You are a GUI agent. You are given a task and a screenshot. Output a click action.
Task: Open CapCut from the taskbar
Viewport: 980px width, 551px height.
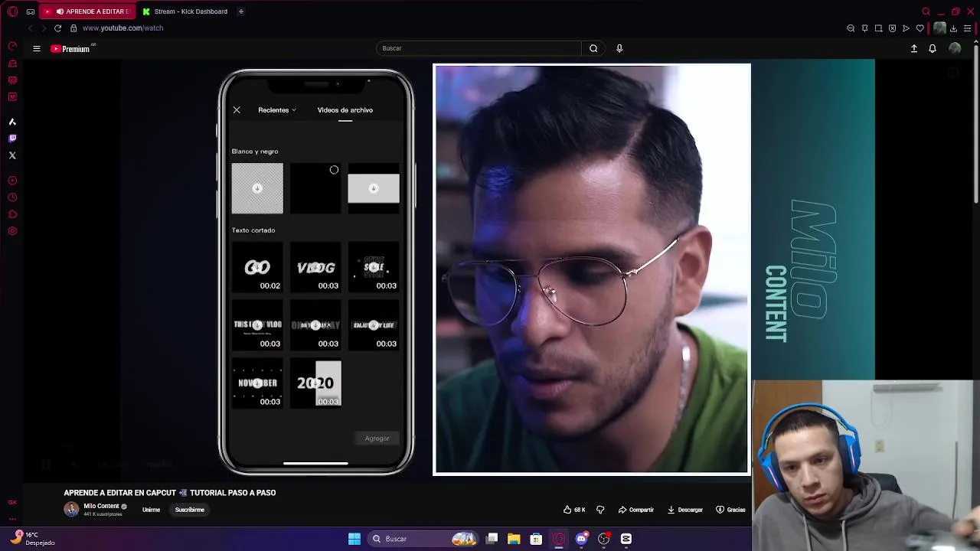[626, 539]
